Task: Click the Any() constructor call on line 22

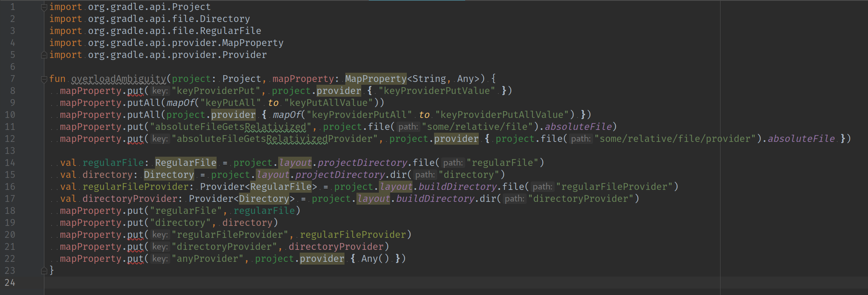Action: pyautogui.click(x=375, y=259)
